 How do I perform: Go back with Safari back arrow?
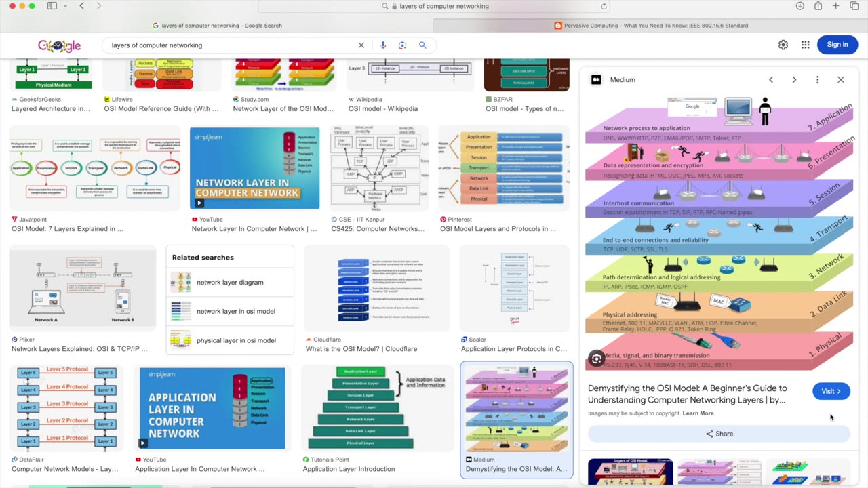[81, 6]
